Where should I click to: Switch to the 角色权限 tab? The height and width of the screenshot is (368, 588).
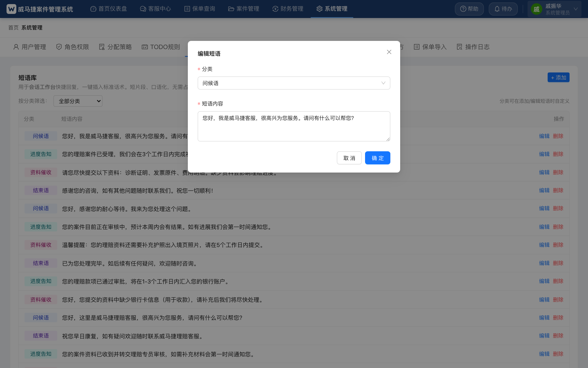[73, 47]
